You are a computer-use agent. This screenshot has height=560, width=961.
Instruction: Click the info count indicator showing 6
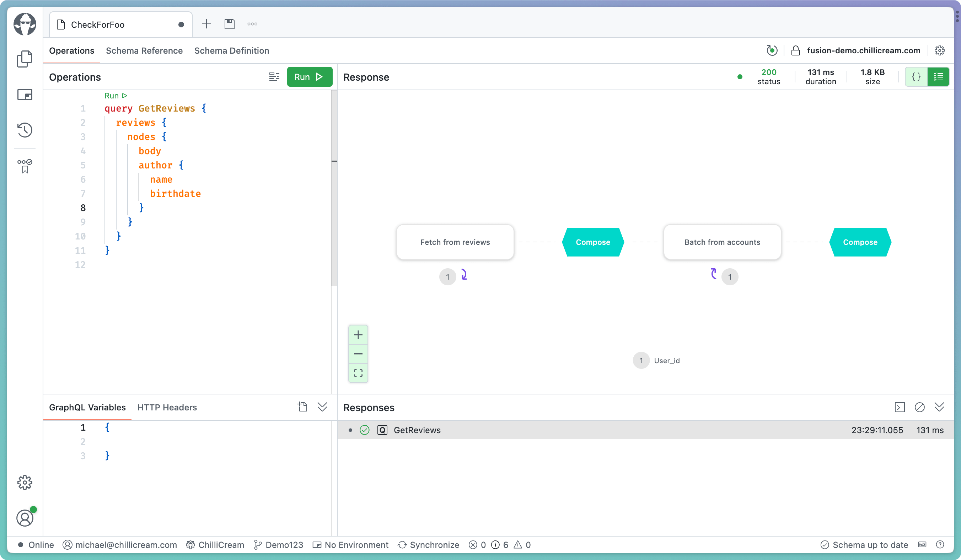[x=500, y=544]
